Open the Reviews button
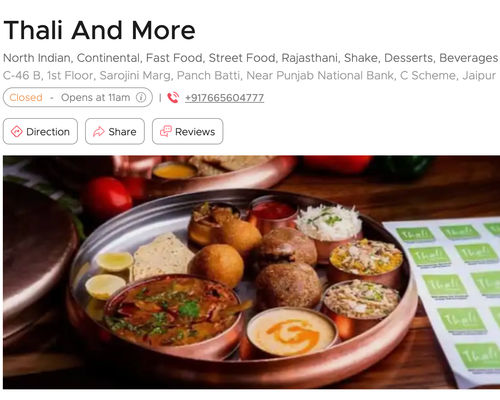The width and height of the screenshot is (500, 400). click(188, 131)
